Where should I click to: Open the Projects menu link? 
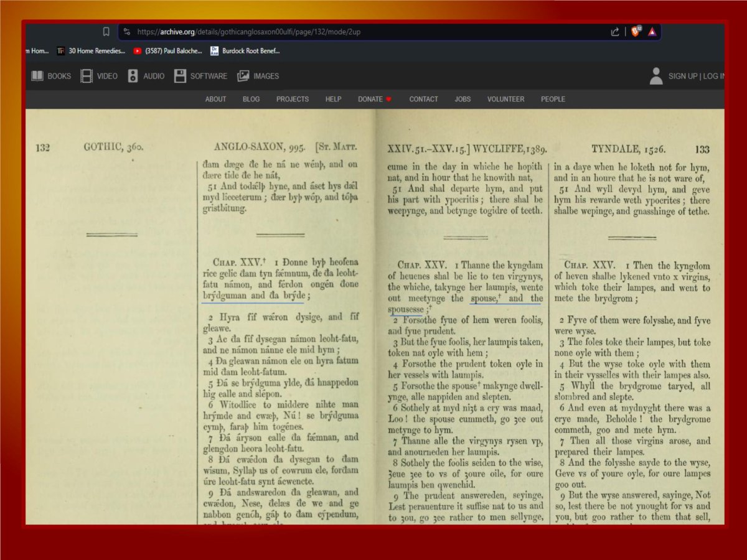click(293, 99)
